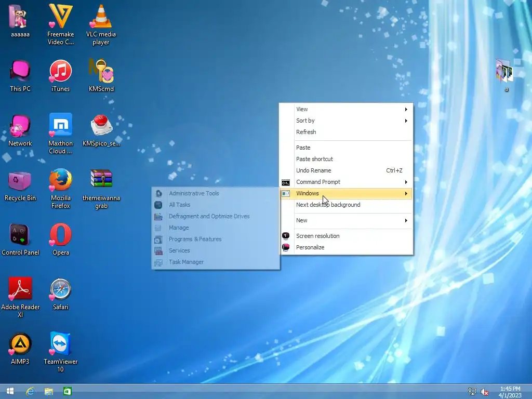This screenshot has width=532, height=399.
Task: Open Services from the submenu
Action: tap(216, 251)
